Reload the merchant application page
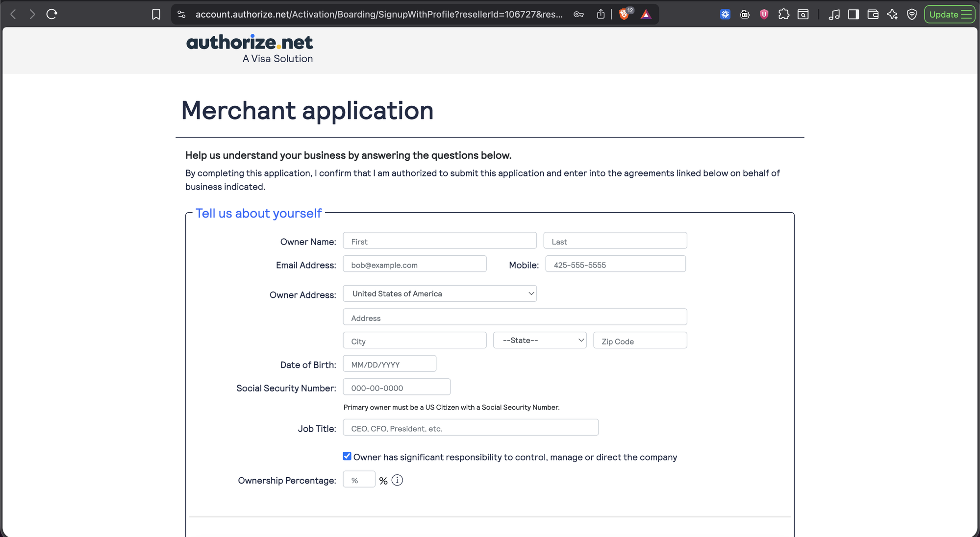Image resolution: width=980 pixels, height=537 pixels. tap(52, 14)
